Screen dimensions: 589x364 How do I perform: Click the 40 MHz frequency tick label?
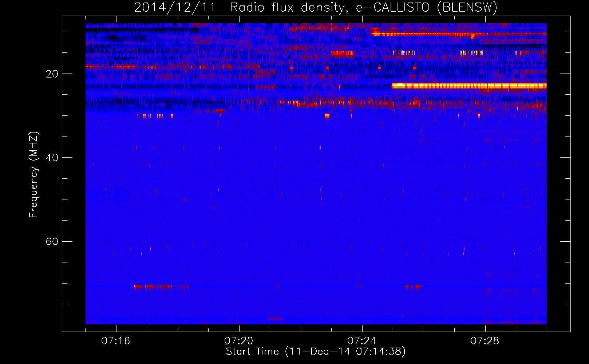[x=52, y=158]
